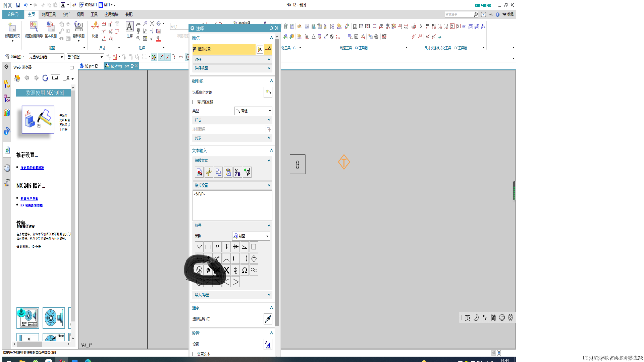Switch to the 制图工具 ribbon tab
Image resolution: width=644 pixels, height=362 pixels.
[49, 14]
